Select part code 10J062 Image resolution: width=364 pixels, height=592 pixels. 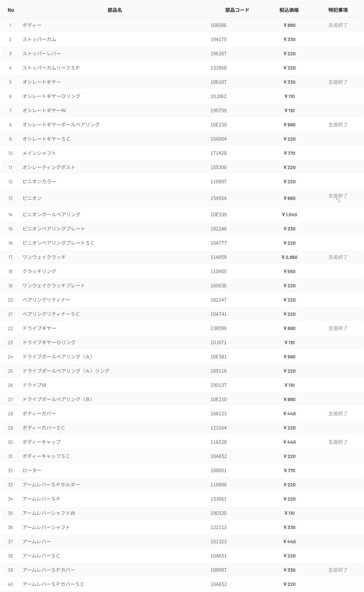(218, 96)
